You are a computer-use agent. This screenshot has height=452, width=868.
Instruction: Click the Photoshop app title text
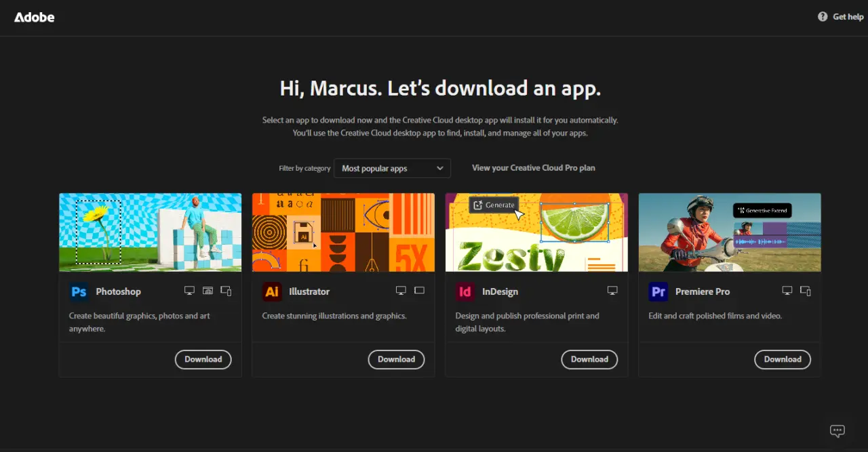[119, 291]
